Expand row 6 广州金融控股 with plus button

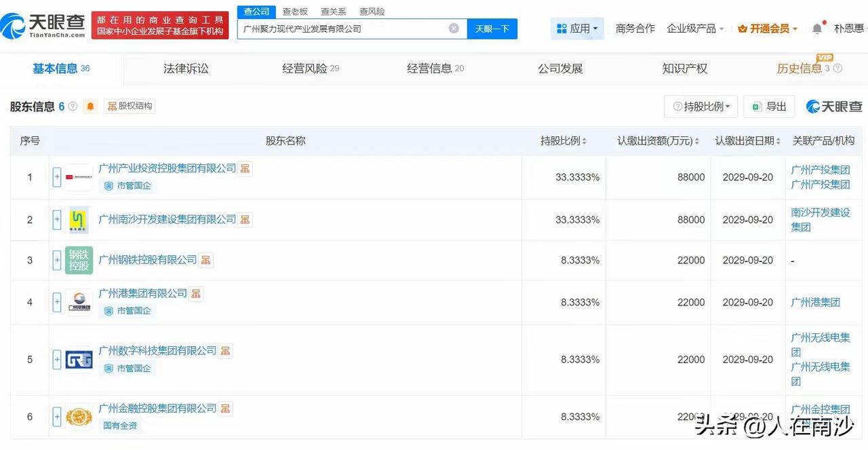coord(57,416)
